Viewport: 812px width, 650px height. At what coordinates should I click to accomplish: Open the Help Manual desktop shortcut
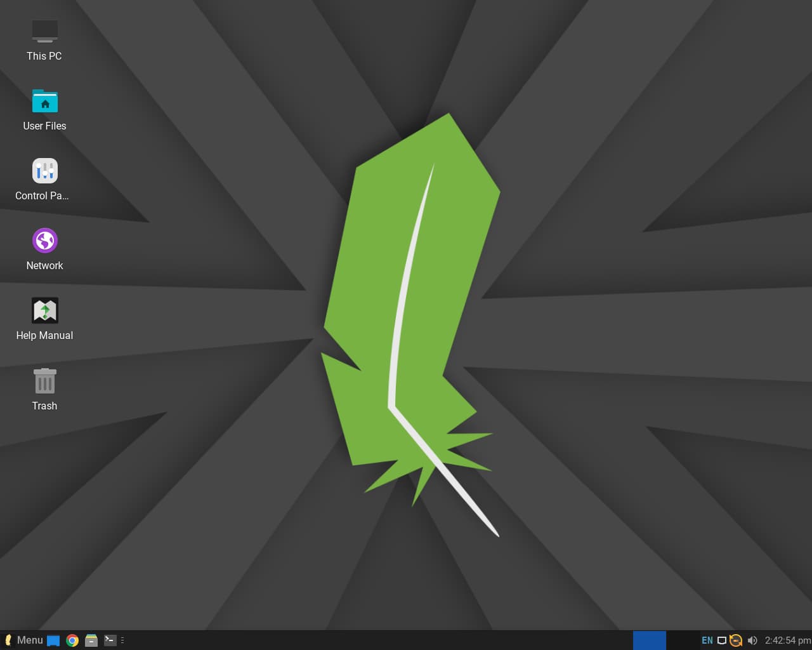(44, 310)
